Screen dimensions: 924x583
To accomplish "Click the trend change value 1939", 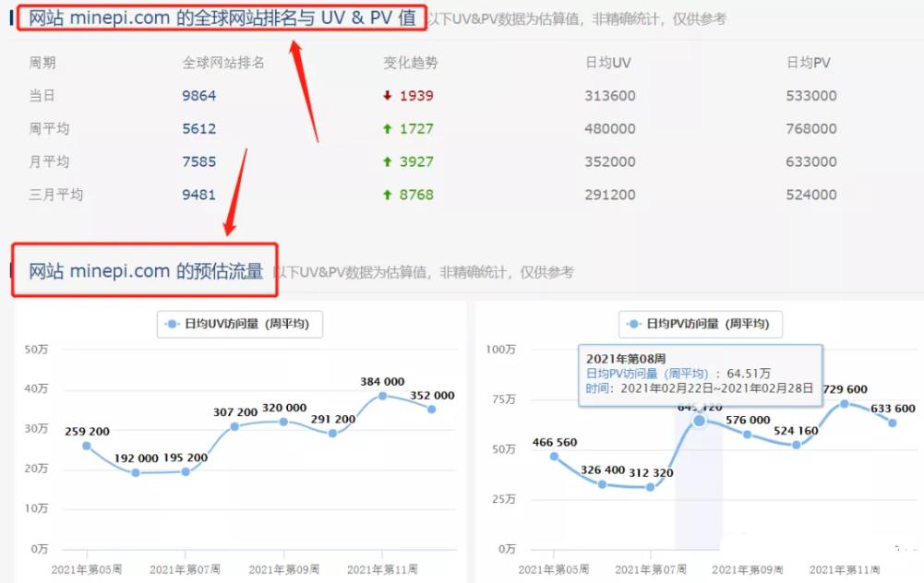I will tap(416, 95).
